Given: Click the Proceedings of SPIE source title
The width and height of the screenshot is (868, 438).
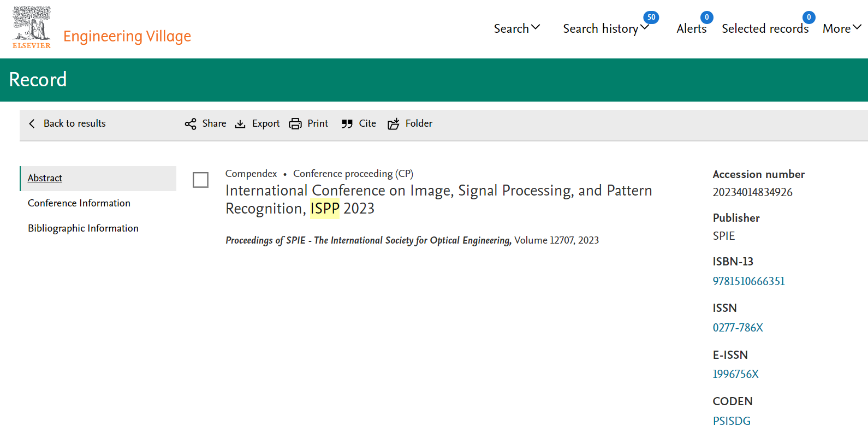Looking at the screenshot, I should (x=368, y=240).
